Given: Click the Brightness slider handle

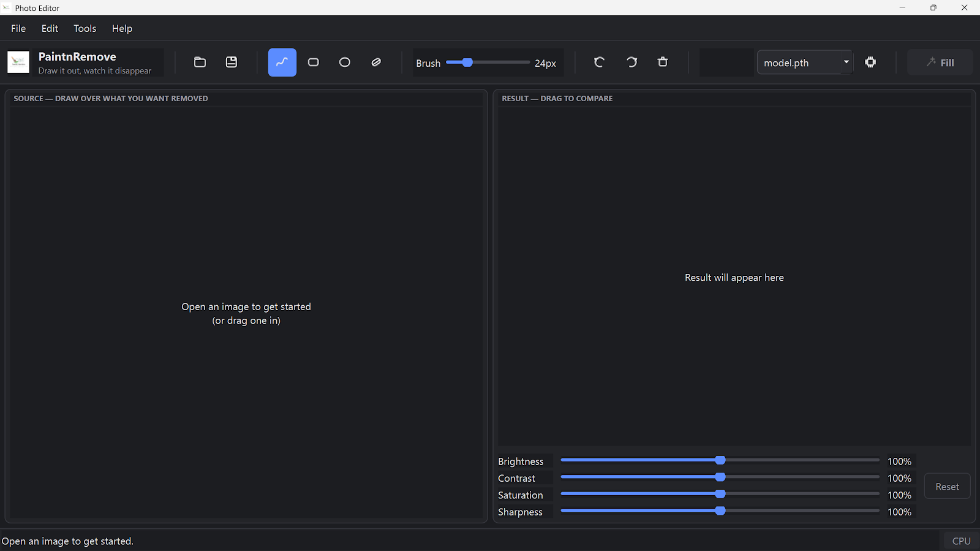Looking at the screenshot, I should click(720, 460).
